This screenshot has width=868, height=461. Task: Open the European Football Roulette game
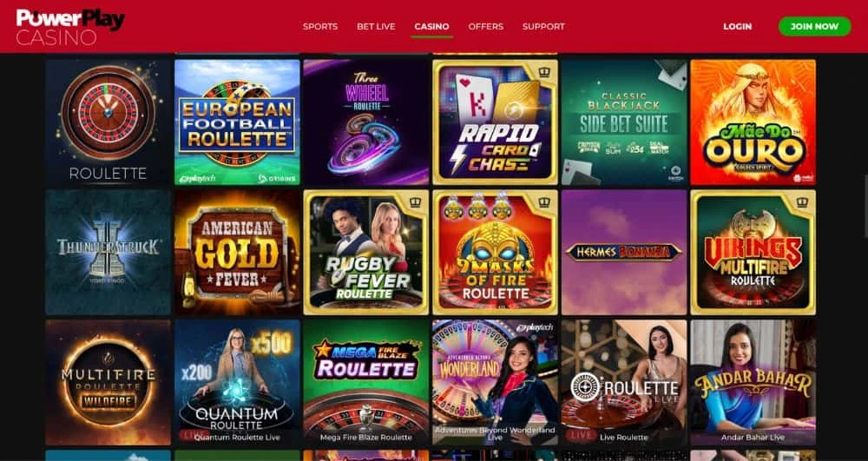pyautogui.click(x=237, y=122)
